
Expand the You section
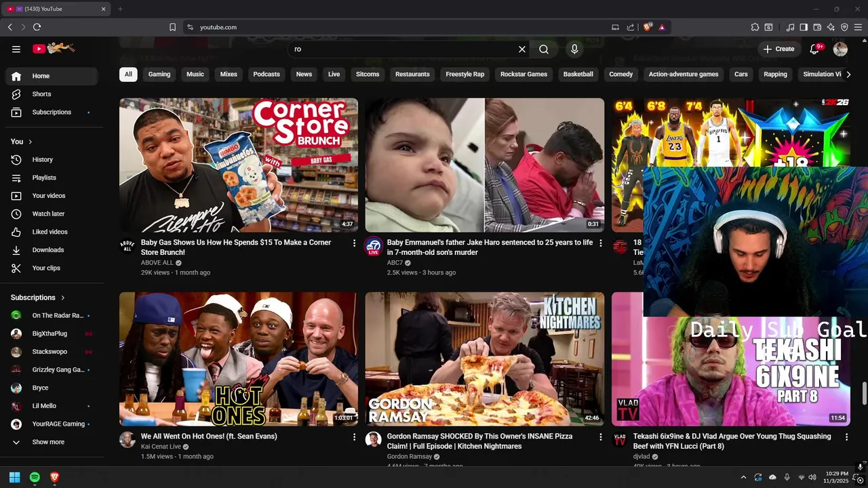[23, 142]
